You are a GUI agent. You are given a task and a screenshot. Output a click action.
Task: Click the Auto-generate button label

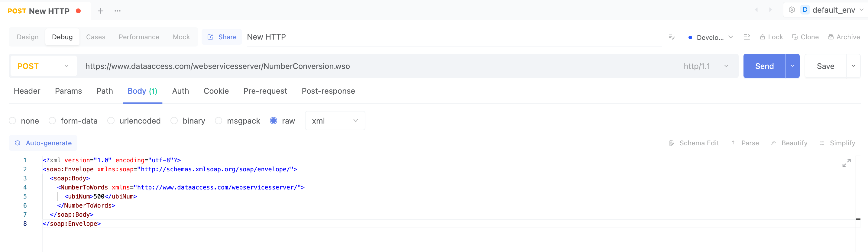49,143
